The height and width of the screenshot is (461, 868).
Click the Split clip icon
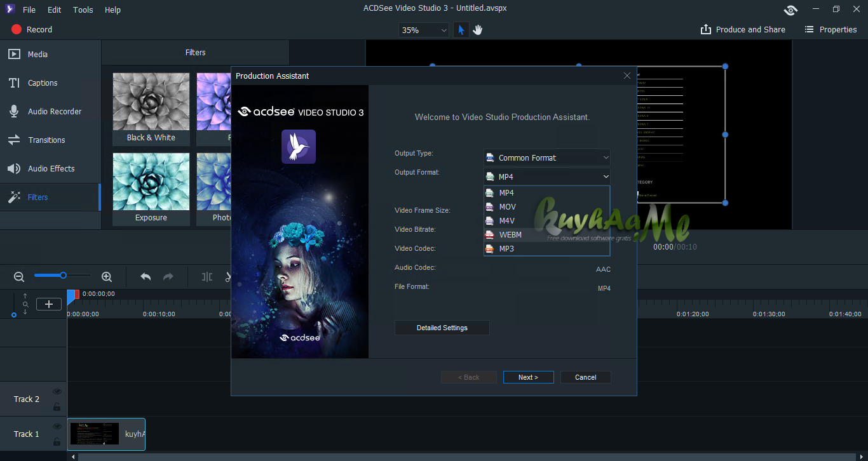207,277
